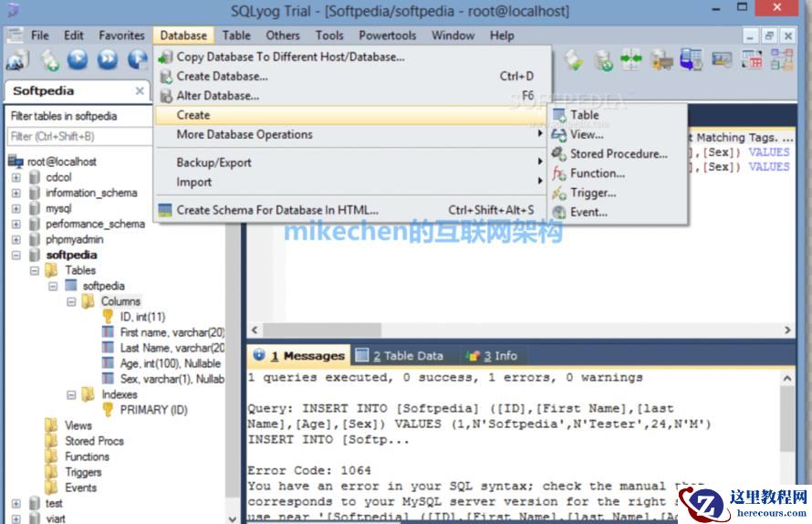
Task: Click the query builder toolbar icon
Action: [752, 59]
